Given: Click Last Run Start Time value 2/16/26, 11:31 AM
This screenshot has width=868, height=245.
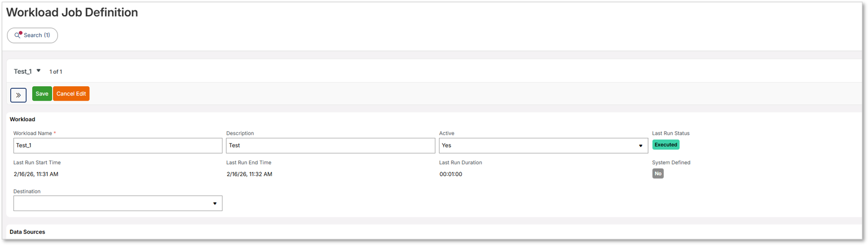Looking at the screenshot, I should coord(36,174).
